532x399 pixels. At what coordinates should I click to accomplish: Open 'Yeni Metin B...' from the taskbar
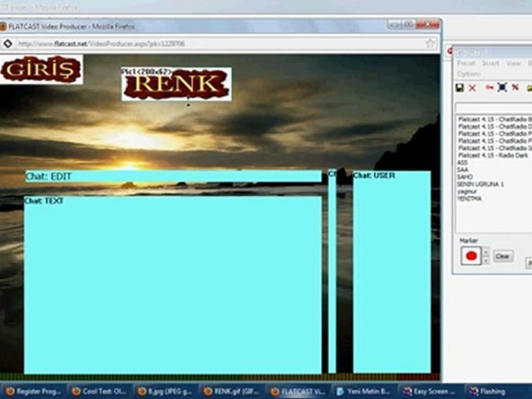[x=364, y=392]
